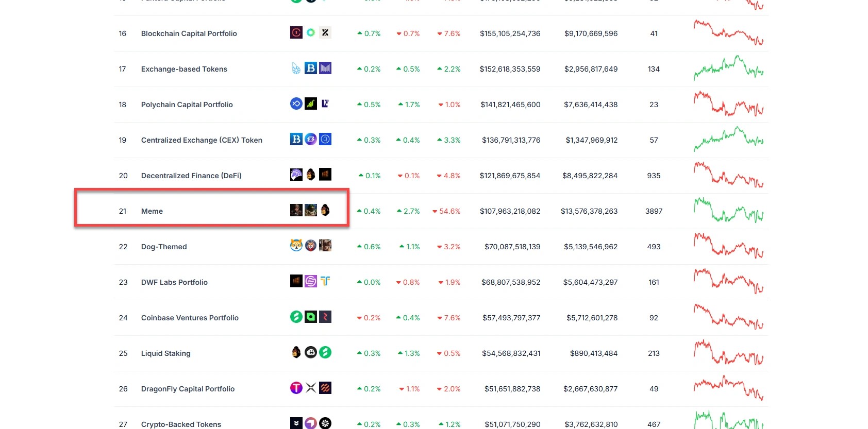Click the smiley face icon in Liquid Staking row
This screenshot has height=429, width=868.
pos(311,352)
